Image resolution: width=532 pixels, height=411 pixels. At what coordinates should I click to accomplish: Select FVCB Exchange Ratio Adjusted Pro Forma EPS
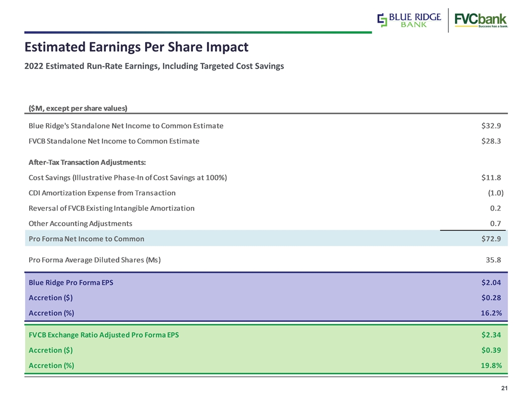[x=103, y=335]
